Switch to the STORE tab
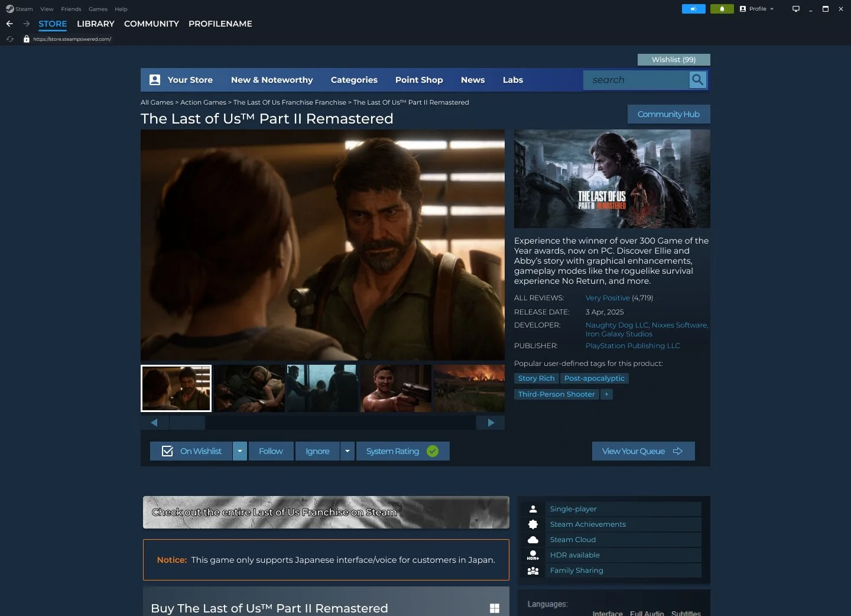Viewport: 851px width, 616px height. pos(53,24)
